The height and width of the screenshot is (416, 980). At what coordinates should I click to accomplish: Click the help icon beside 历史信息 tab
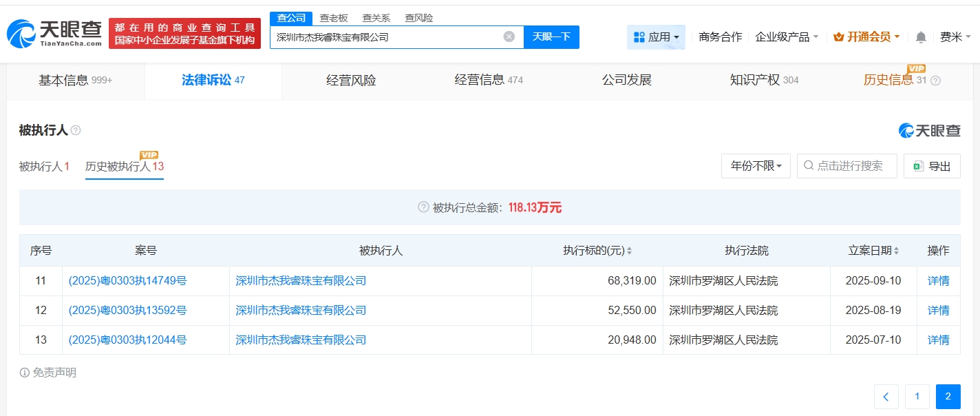coord(935,81)
